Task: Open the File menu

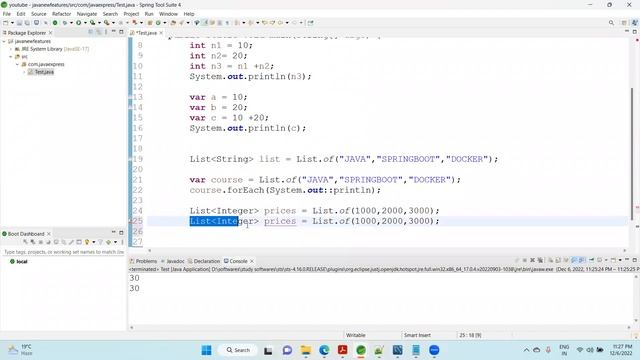Action: pyautogui.click(x=7, y=14)
